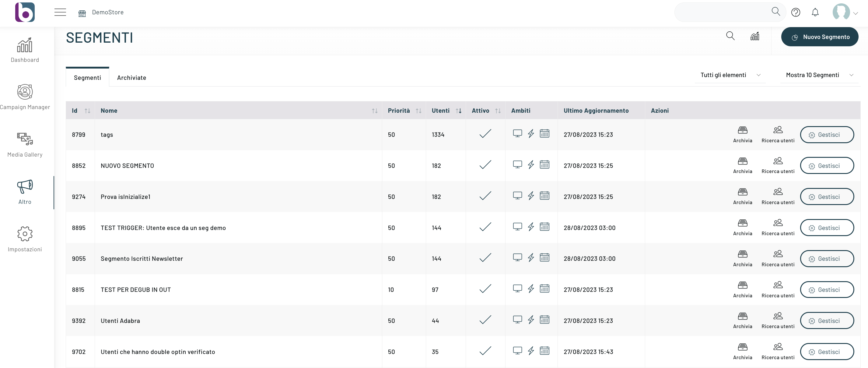The width and height of the screenshot is (868, 368).
Task: Switch to the Archiviate tab
Action: [131, 78]
